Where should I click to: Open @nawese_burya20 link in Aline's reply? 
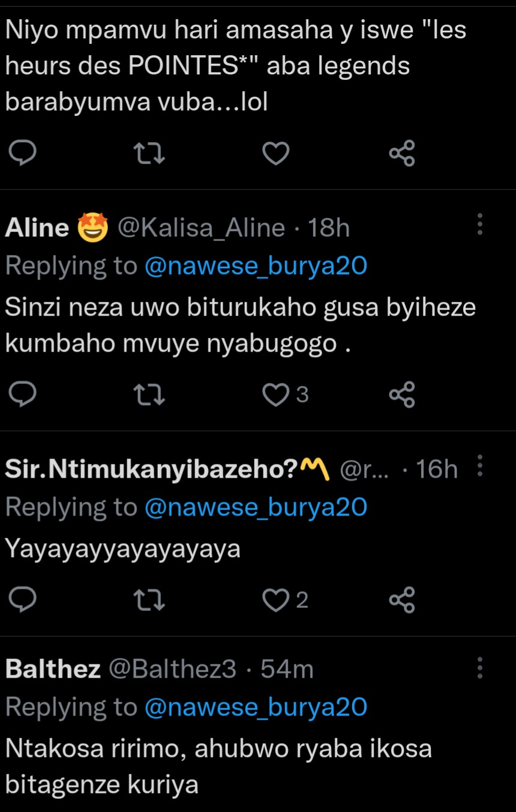pyautogui.click(x=256, y=266)
